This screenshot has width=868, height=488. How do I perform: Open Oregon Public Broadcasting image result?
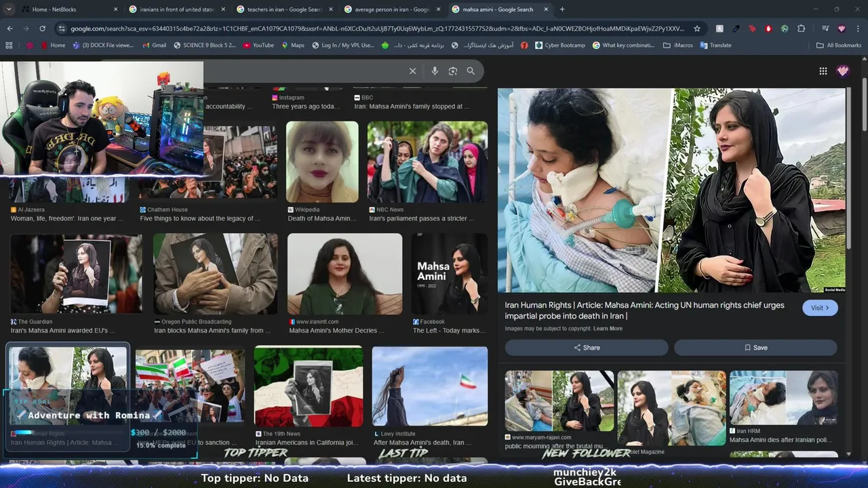tap(215, 274)
